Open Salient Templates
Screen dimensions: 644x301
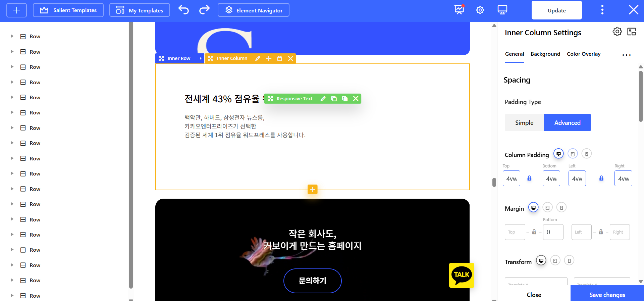(x=68, y=10)
